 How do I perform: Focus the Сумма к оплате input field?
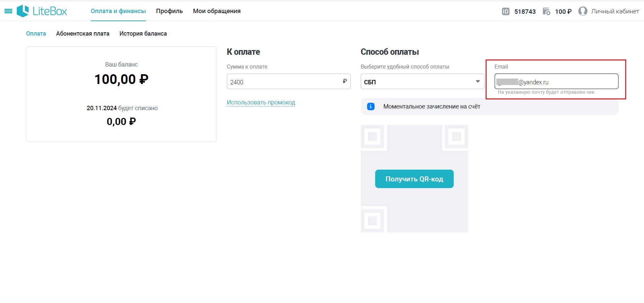[x=289, y=82]
